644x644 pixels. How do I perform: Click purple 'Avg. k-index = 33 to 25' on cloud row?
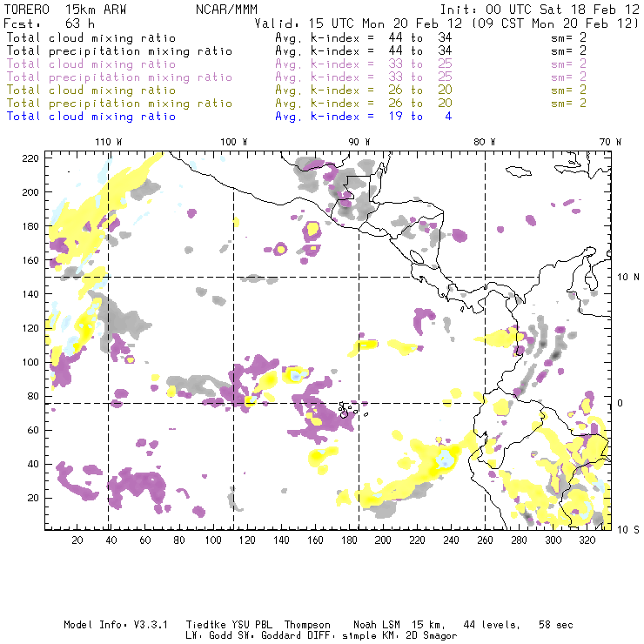(364, 64)
